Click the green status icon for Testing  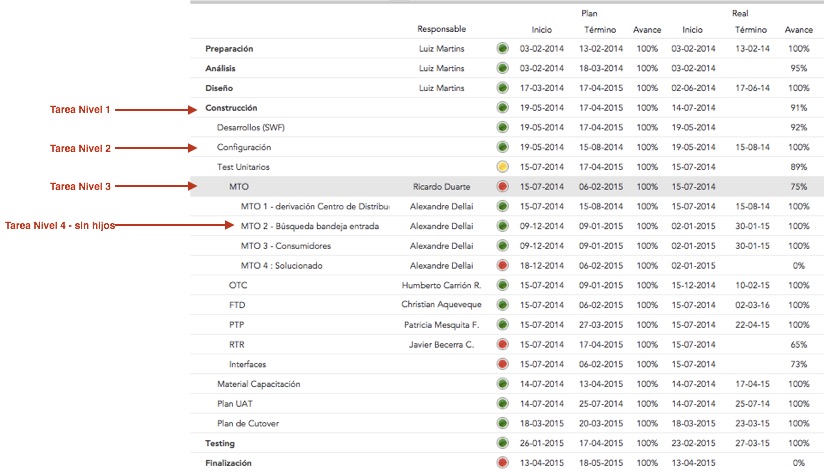502,443
